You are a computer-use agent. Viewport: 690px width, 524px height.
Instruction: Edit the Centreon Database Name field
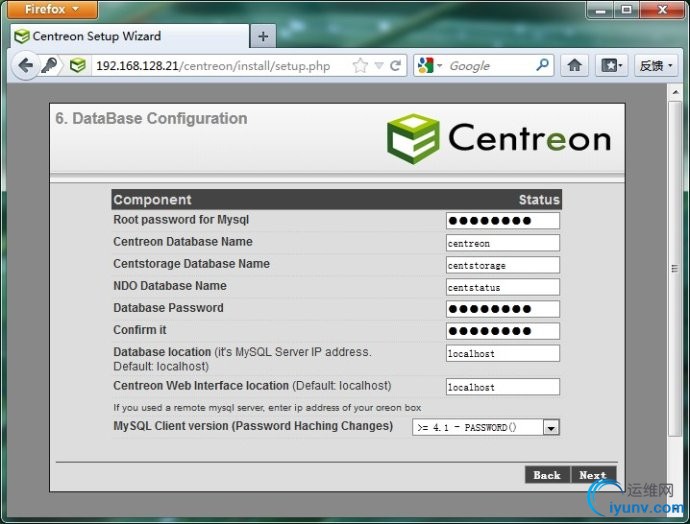pyautogui.click(x=503, y=243)
